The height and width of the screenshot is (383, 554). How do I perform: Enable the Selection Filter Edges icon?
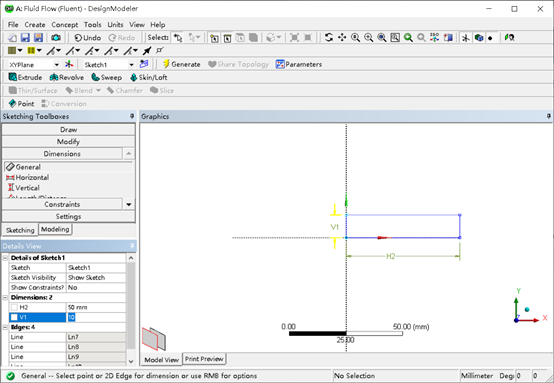(x=227, y=38)
